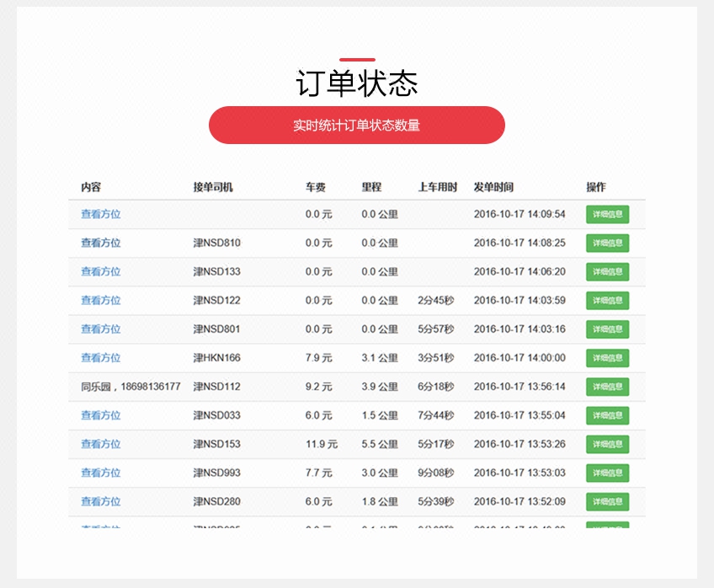714x588 pixels.
Task: Open 查看方位 for driver 津HKN166
Action: pyautogui.click(x=100, y=357)
